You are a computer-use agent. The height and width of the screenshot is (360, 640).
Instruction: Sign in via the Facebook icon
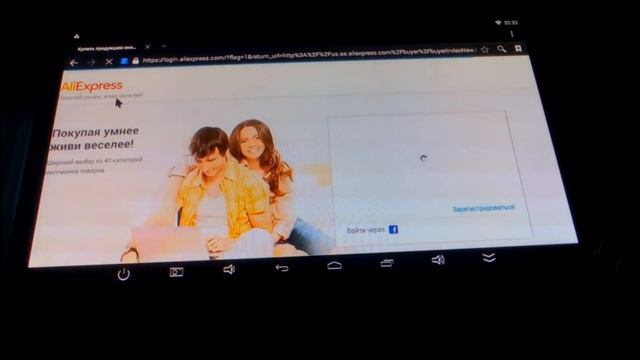click(x=393, y=229)
